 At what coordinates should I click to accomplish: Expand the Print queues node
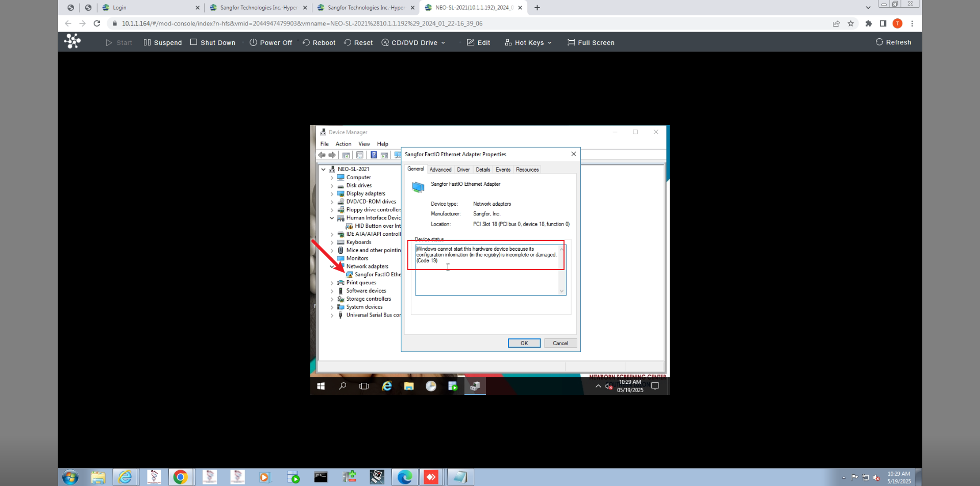(x=332, y=283)
